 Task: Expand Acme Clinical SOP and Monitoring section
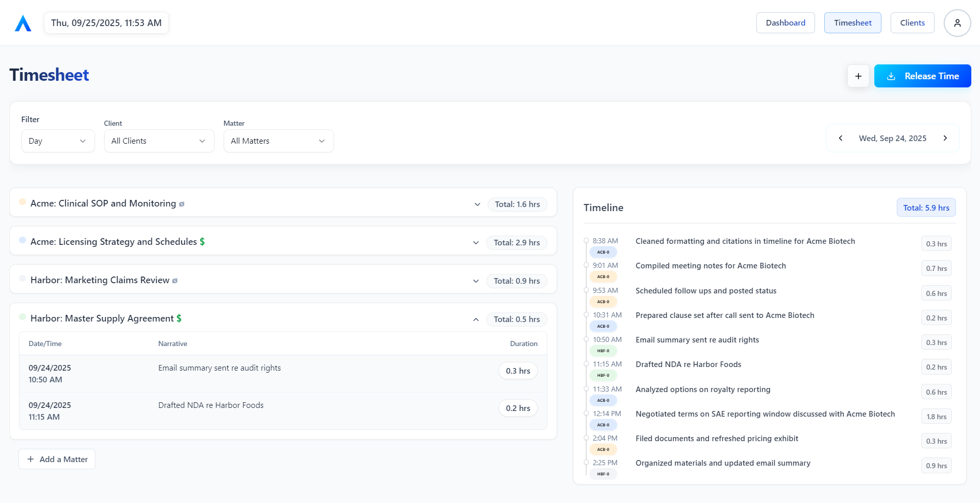coord(477,204)
